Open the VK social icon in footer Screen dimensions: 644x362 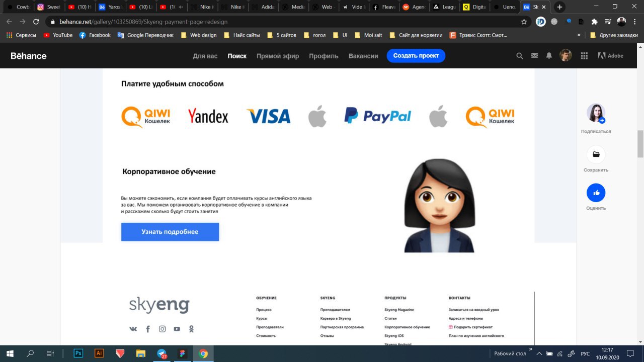[133, 329]
